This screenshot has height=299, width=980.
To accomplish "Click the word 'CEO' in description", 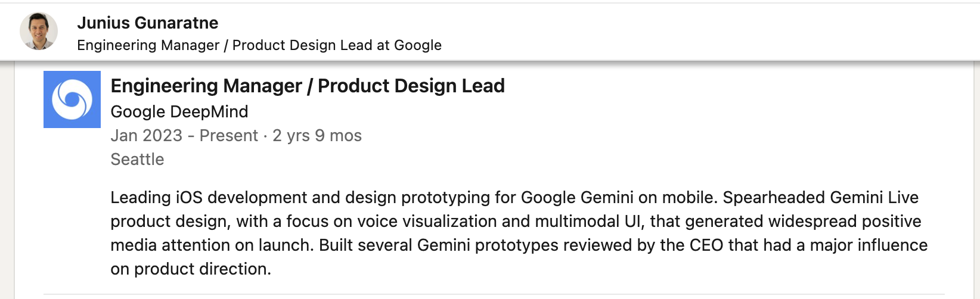I will (x=706, y=245).
